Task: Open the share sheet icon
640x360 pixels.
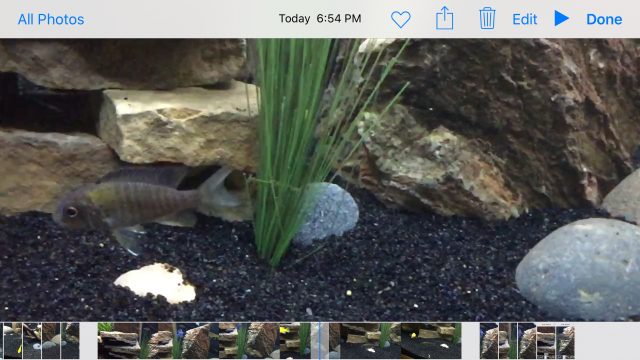Action: pyautogui.click(x=444, y=18)
